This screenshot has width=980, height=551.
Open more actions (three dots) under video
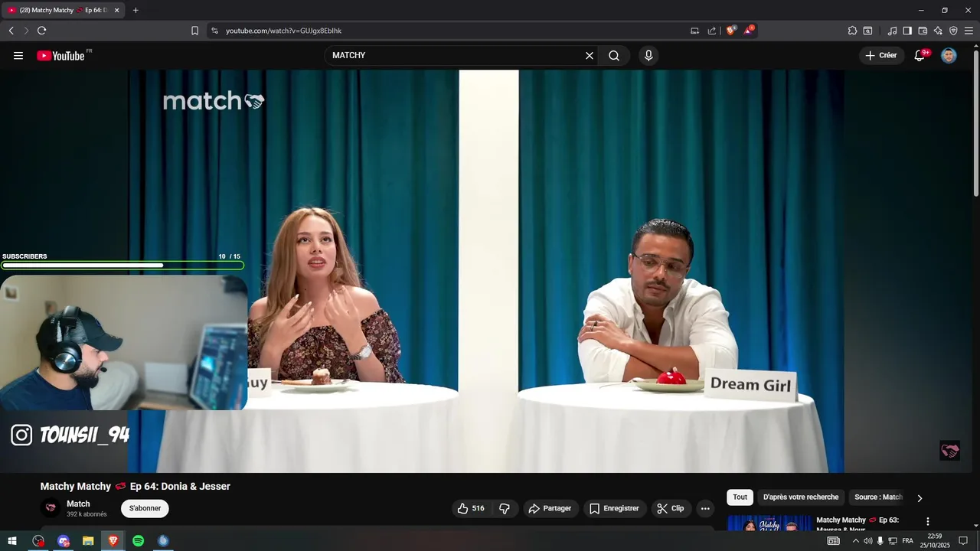(705, 508)
